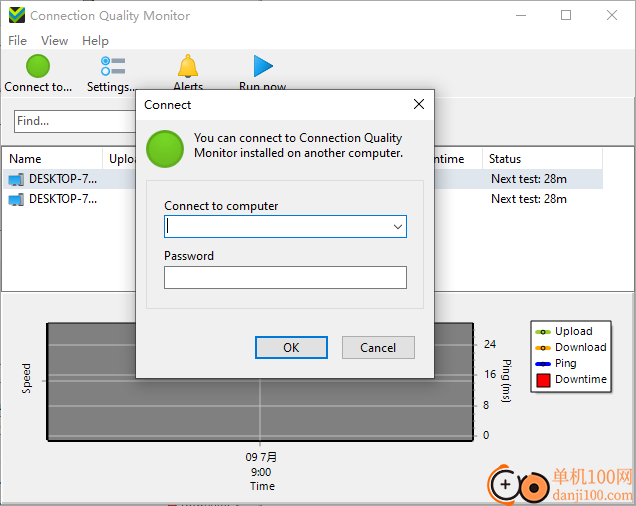Click the Run now play icon
The width and height of the screenshot is (636, 506).
click(x=263, y=66)
